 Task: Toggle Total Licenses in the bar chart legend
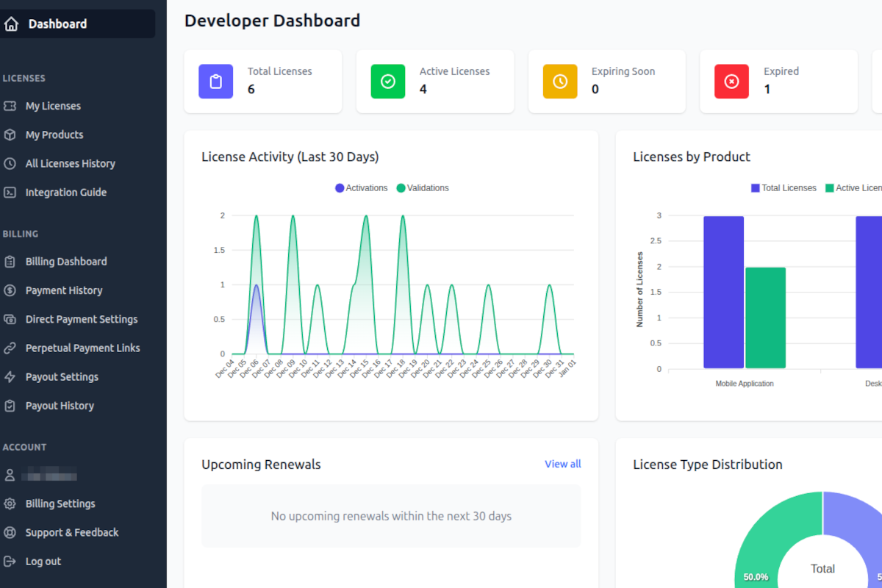[784, 187]
